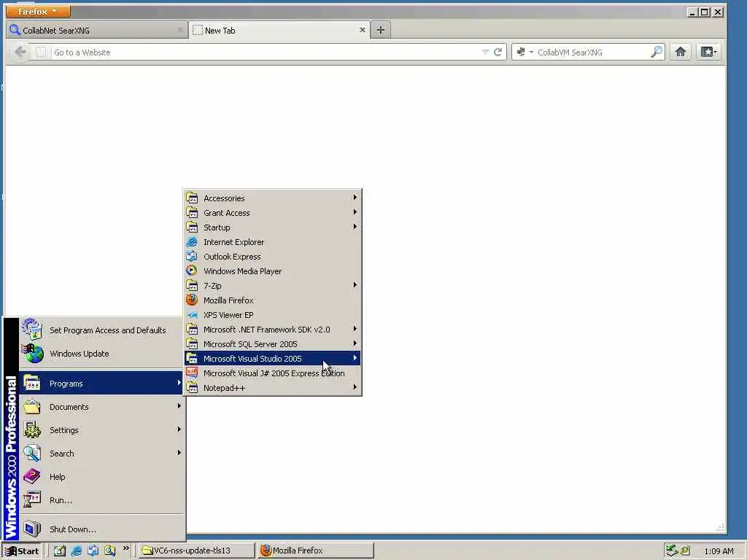Screen dimensions: 747x560
Task: Launch Windows Media Player from menu
Action: (273, 271)
